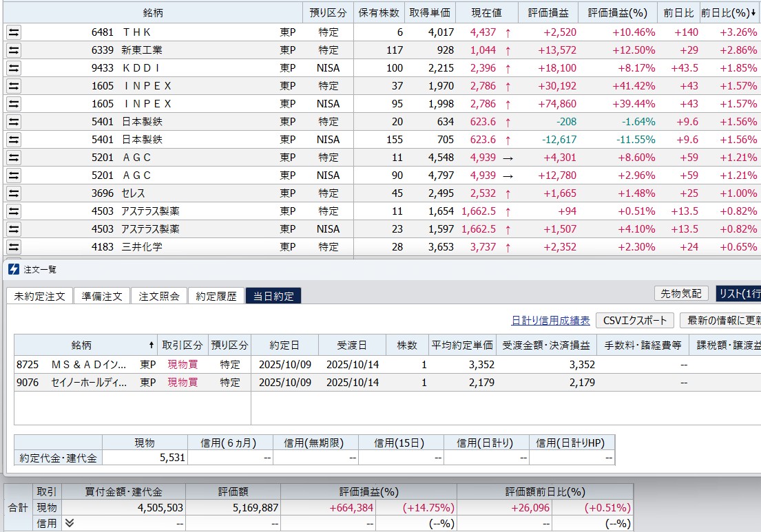Select the 9076 セイノーホールディ... order row
The height and width of the screenshot is (532, 761).
coord(387,383)
